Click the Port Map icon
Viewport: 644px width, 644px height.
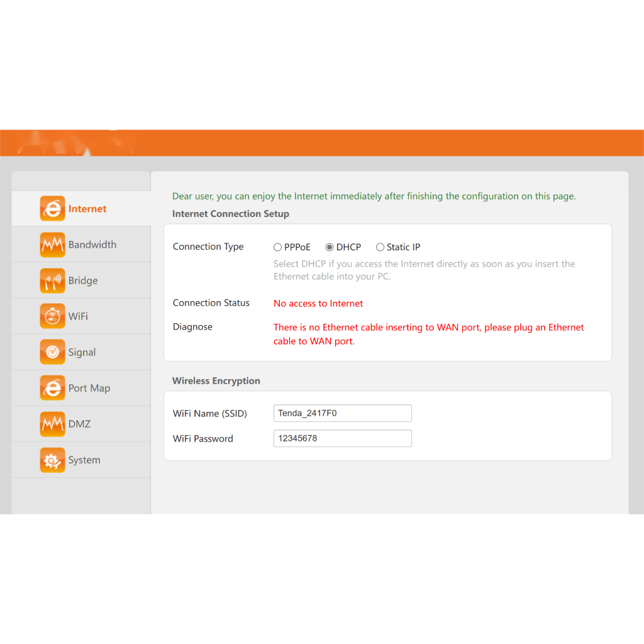pos(52,388)
